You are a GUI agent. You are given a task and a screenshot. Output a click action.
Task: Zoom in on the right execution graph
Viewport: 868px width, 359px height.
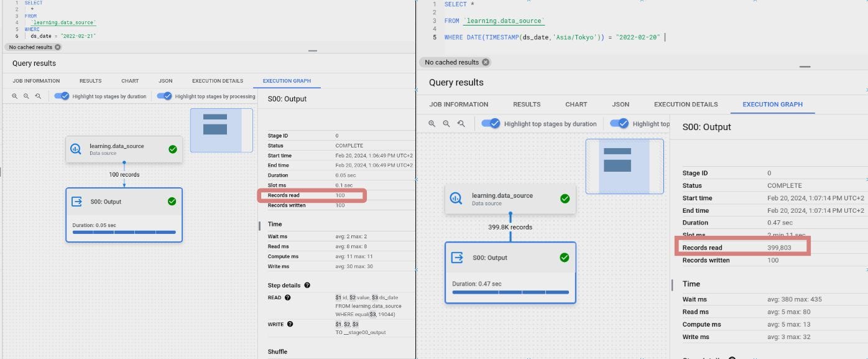[x=432, y=124]
